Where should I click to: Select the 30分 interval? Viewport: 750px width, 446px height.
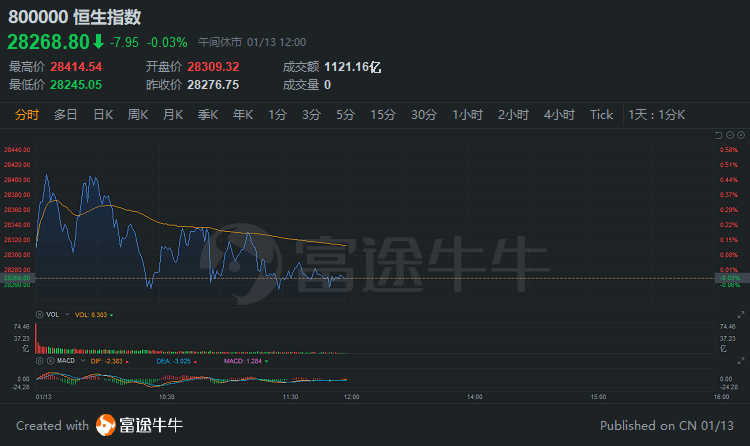[x=424, y=115]
